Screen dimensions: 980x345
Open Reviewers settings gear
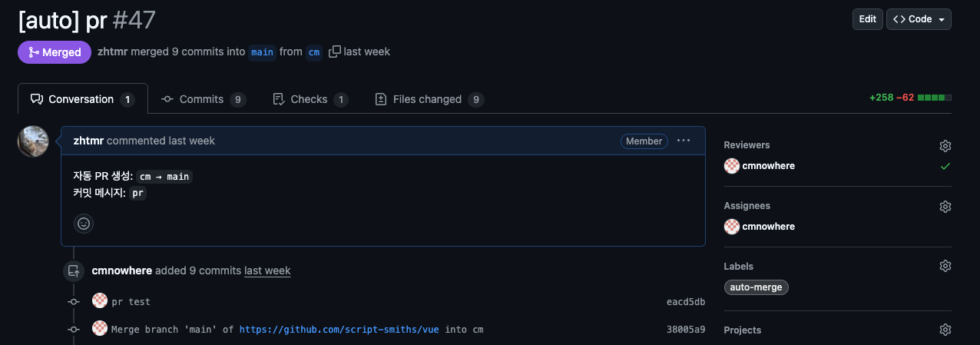[945, 146]
